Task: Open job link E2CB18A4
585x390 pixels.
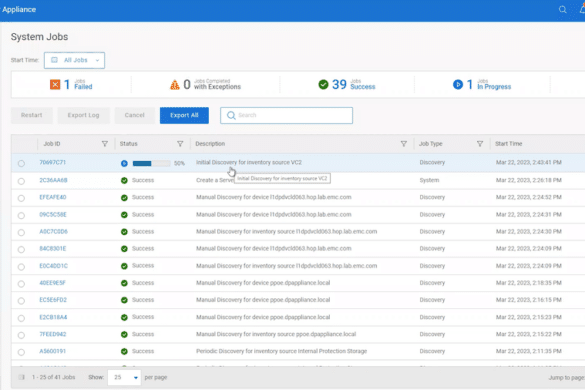Action: point(53,317)
